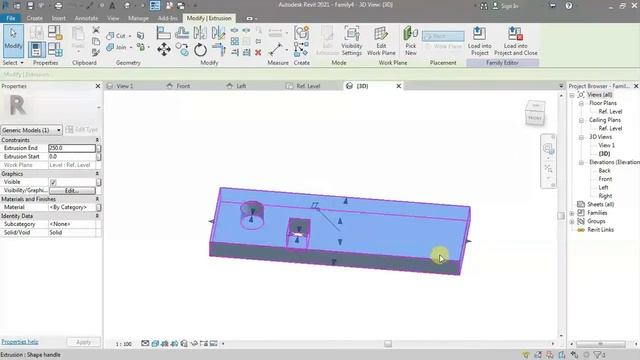Open the File menu
This screenshot has width=640, height=360.
click(11, 18)
